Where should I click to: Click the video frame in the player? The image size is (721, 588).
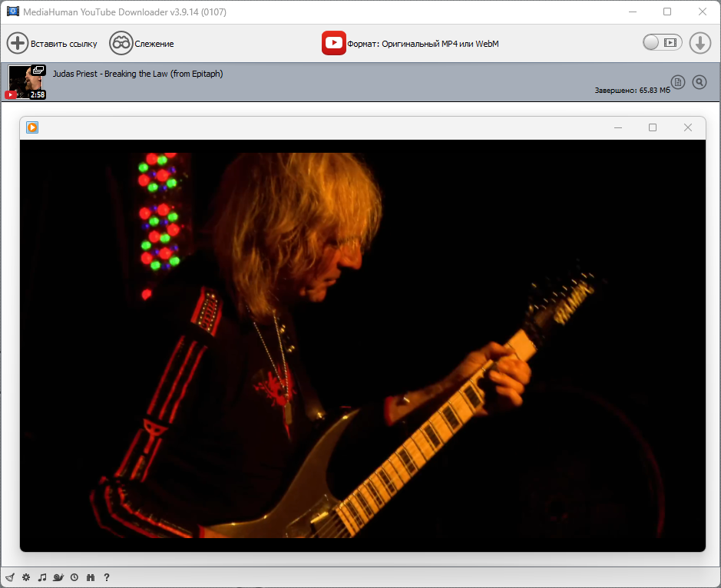(362, 345)
